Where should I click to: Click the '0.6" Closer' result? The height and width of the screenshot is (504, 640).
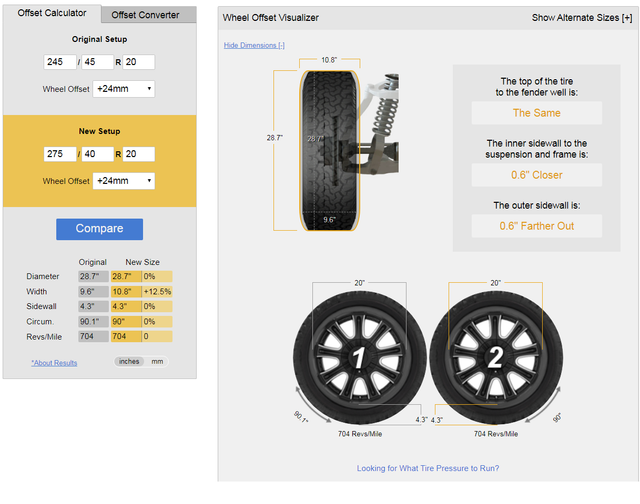point(537,175)
